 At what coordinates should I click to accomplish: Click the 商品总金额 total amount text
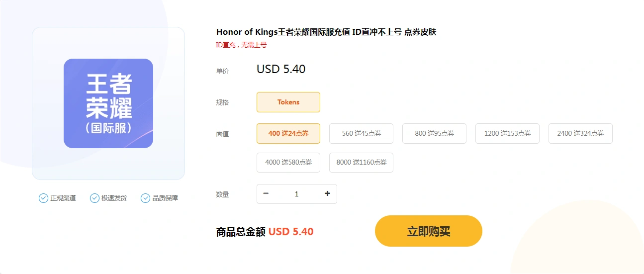tap(241, 232)
